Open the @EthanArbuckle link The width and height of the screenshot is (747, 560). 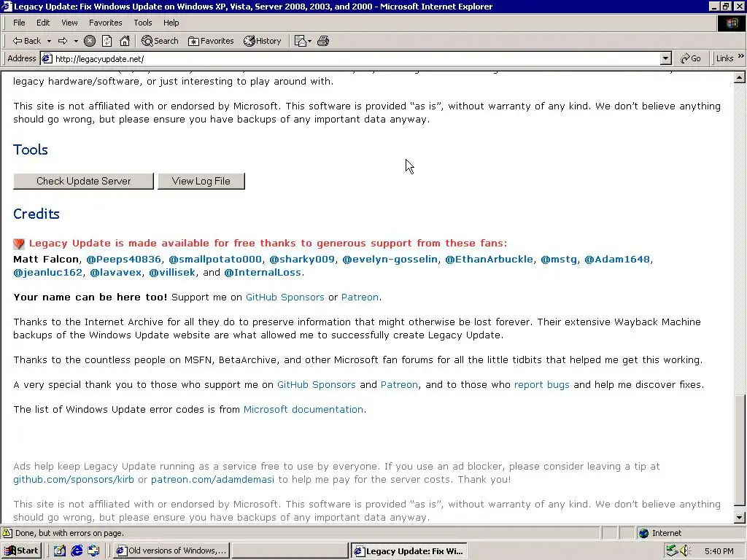point(489,259)
